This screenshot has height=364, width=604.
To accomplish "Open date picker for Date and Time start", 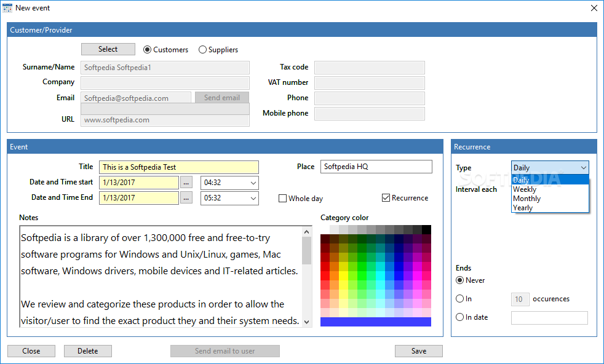I will [186, 183].
